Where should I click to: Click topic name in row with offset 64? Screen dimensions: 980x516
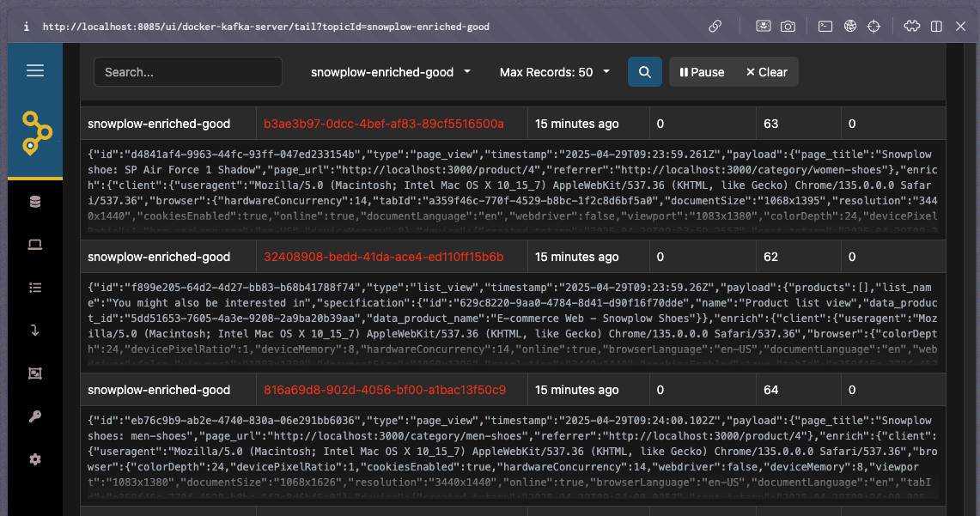159,390
